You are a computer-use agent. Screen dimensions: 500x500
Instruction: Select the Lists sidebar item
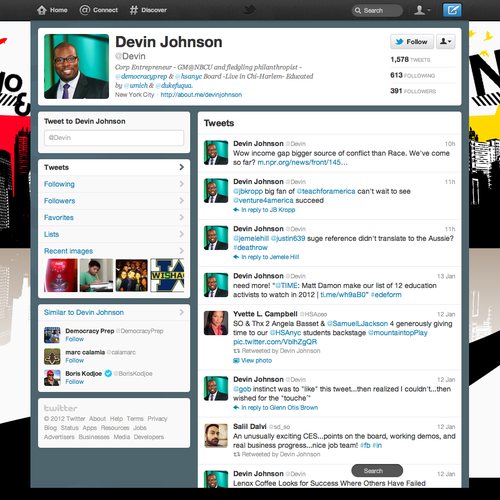click(114, 234)
